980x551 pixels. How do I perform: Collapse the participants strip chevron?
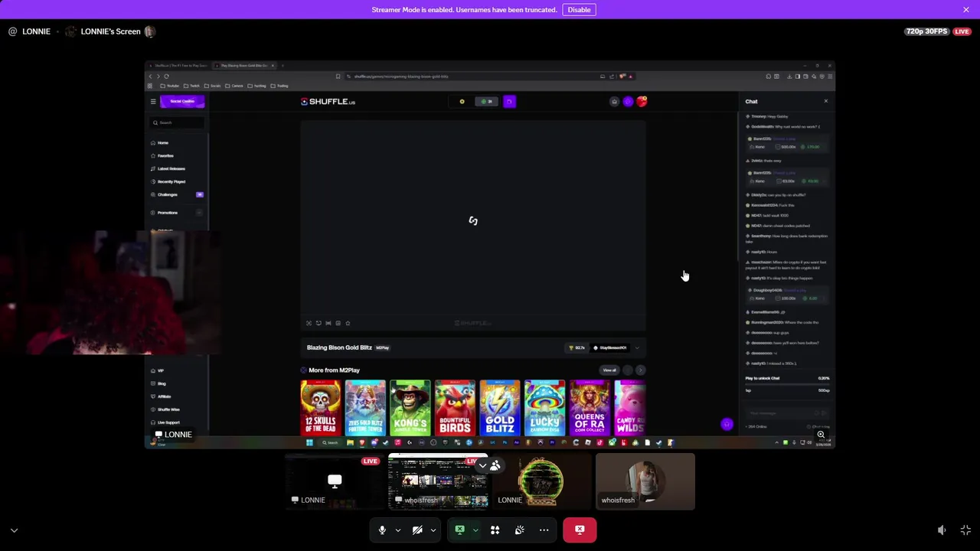click(x=482, y=465)
